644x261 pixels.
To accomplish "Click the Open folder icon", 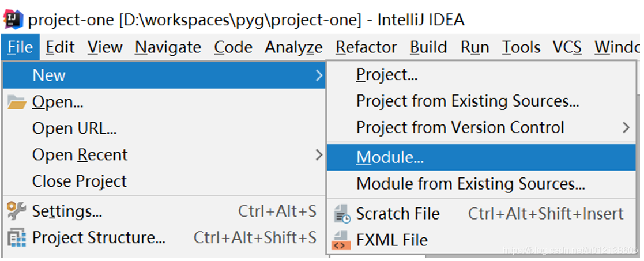I will click(17, 103).
